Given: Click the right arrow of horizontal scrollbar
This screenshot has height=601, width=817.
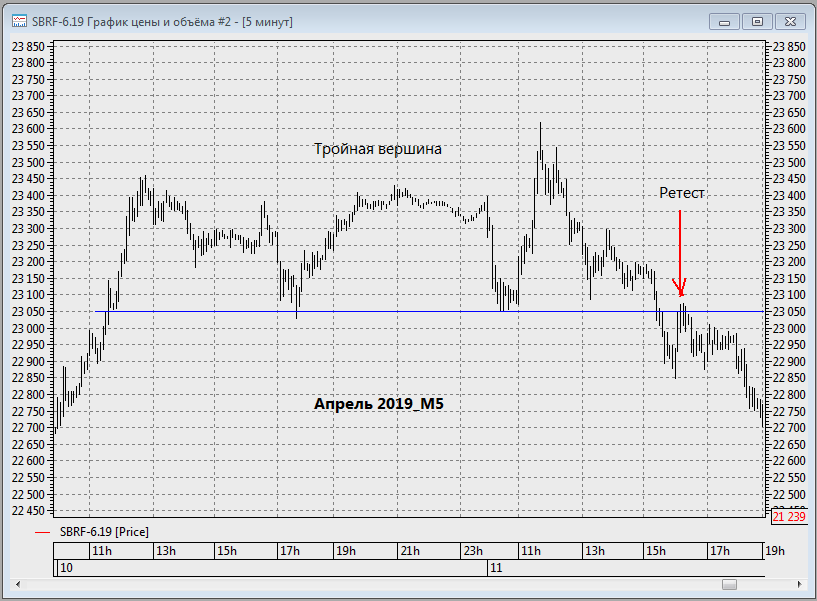Looking at the screenshot, I should tap(799, 584).
